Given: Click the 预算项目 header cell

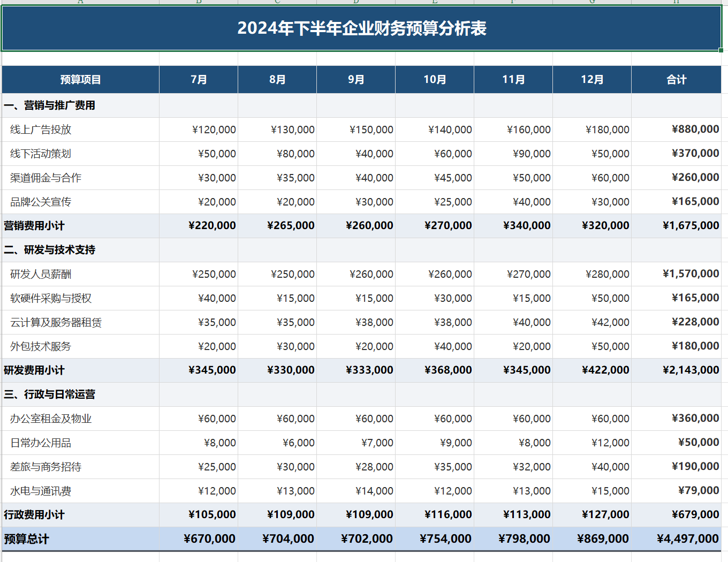Looking at the screenshot, I should pos(80,80).
